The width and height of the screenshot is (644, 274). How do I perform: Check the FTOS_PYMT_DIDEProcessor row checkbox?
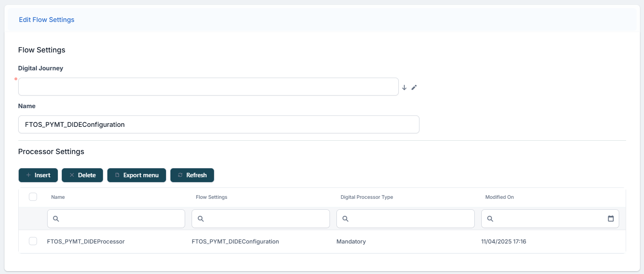pyautogui.click(x=33, y=241)
